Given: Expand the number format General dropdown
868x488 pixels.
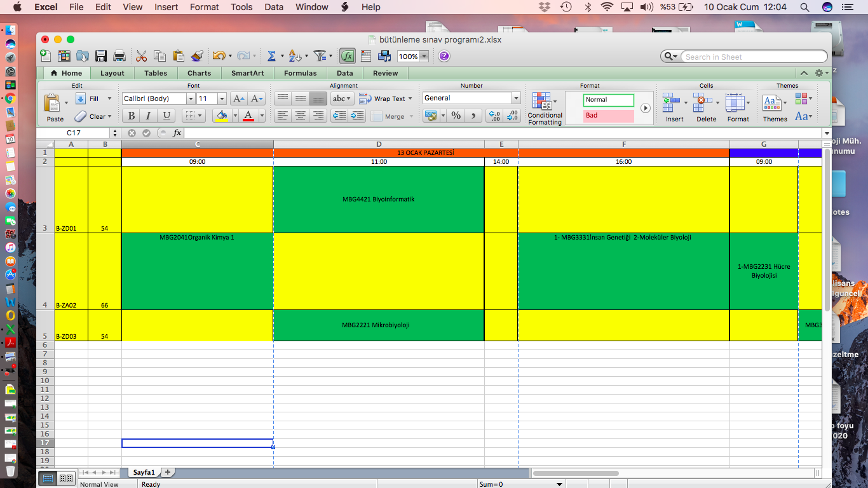Looking at the screenshot, I should pyautogui.click(x=516, y=98).
